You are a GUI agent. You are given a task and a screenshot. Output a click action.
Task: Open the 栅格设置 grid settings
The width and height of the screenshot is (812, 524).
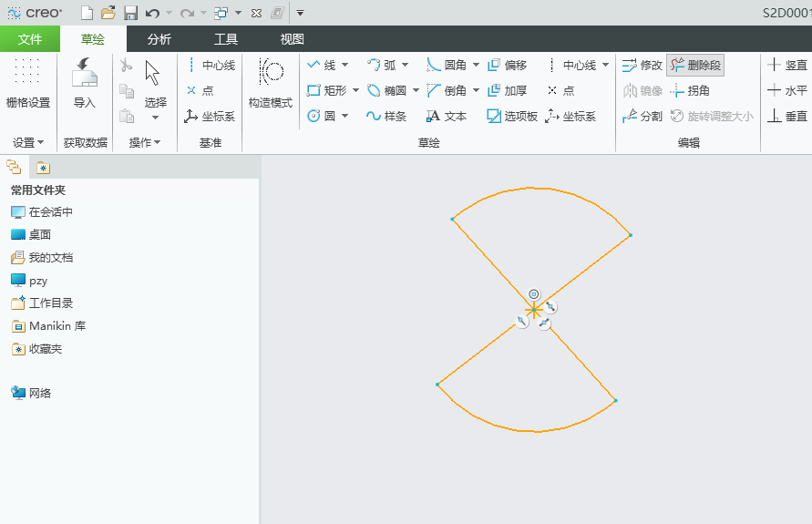point(28,83)
